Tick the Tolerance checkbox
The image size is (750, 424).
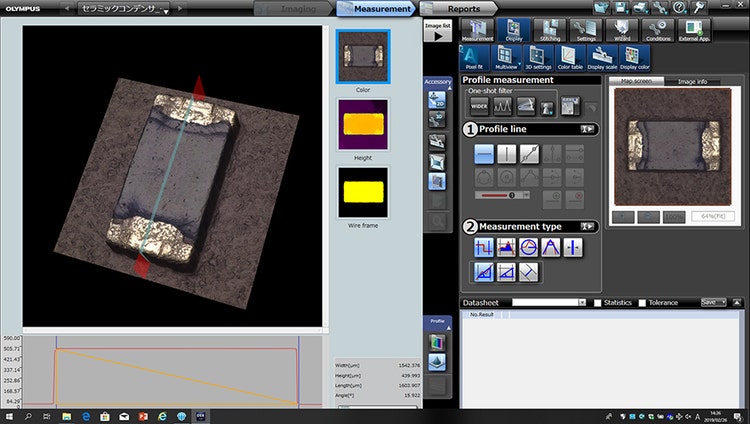pyautogui.click(x=643, y=302)
